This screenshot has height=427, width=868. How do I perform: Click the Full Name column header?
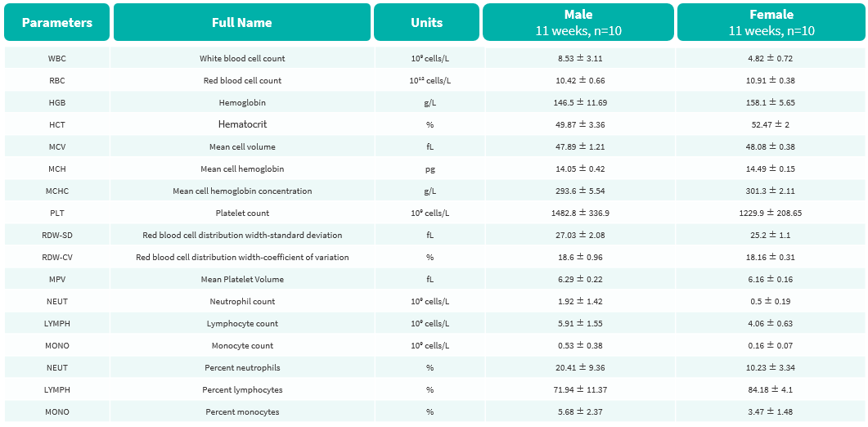(x=242, y=22)
